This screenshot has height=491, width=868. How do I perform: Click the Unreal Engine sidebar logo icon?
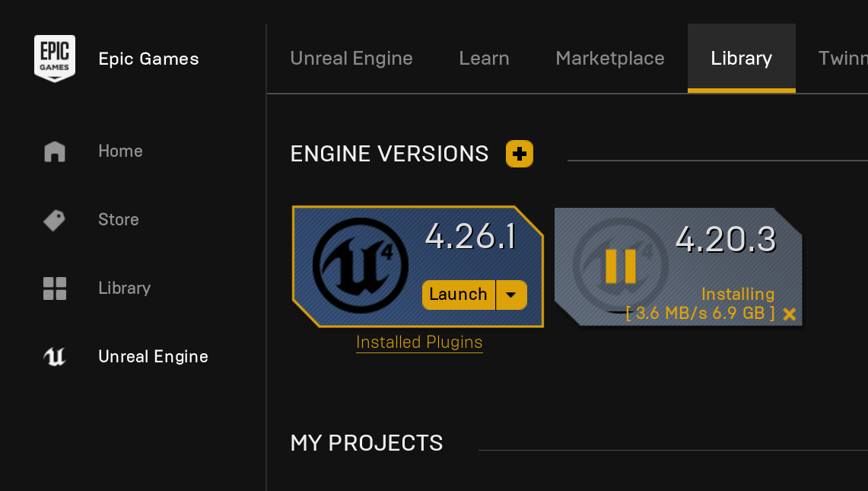coord(55,356)
